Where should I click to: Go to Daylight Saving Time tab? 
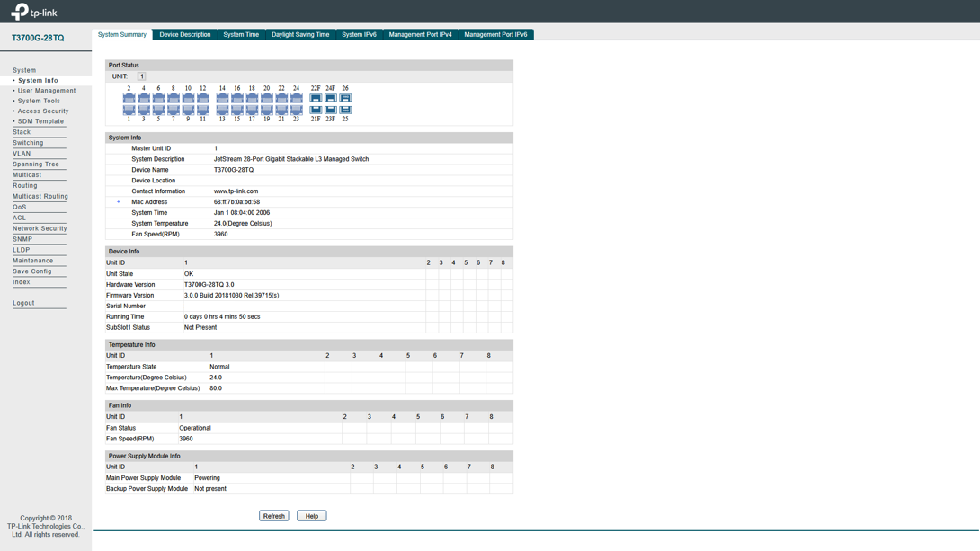point(300,34)
